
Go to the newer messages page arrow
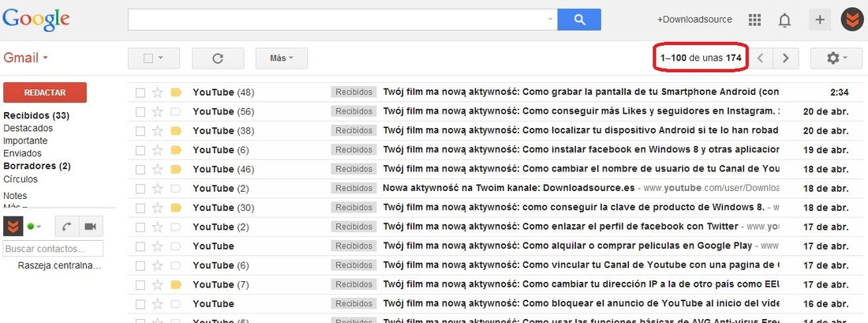(x=761, y=58)
